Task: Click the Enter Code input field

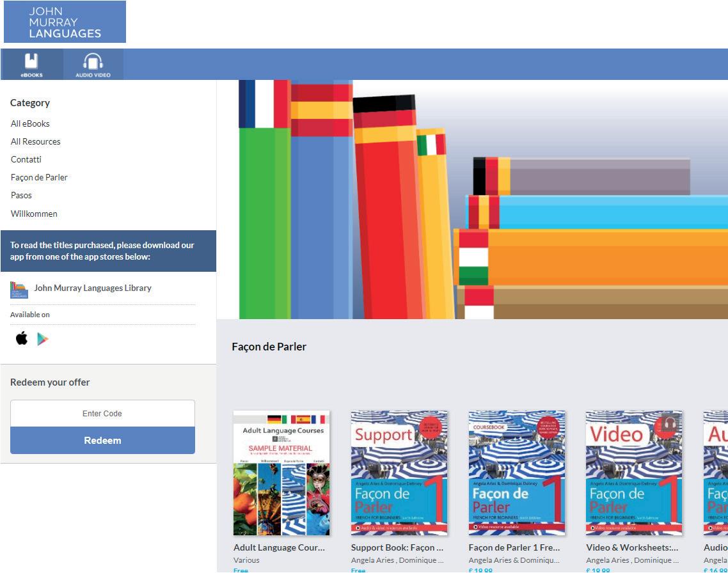Action: pyautogui.click(x=102, y=413)
